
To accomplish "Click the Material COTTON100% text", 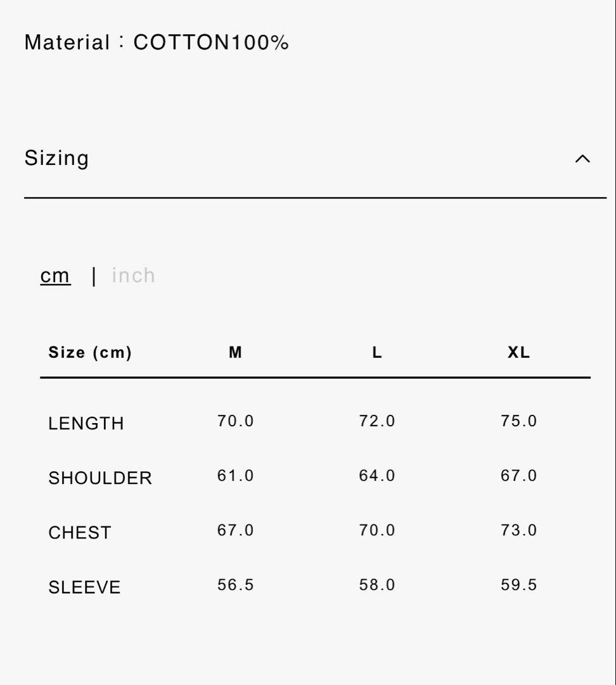I will (x=157, y=42).
